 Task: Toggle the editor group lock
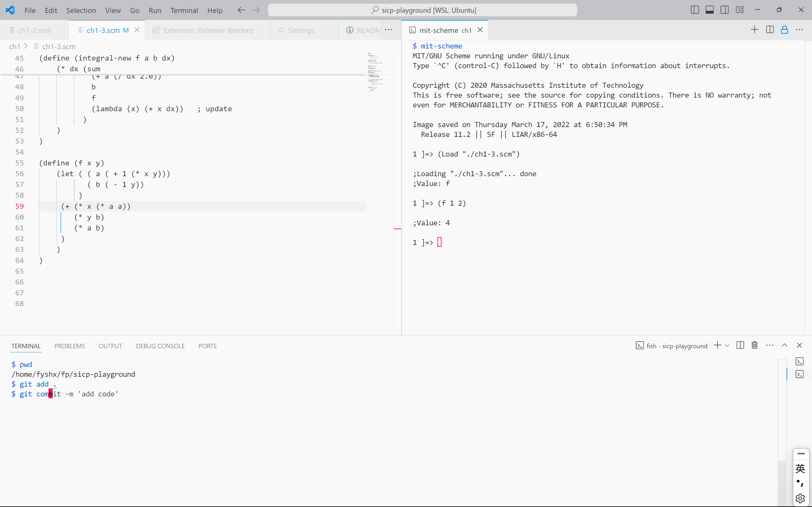pyautogui.click(x=784, y=29)
